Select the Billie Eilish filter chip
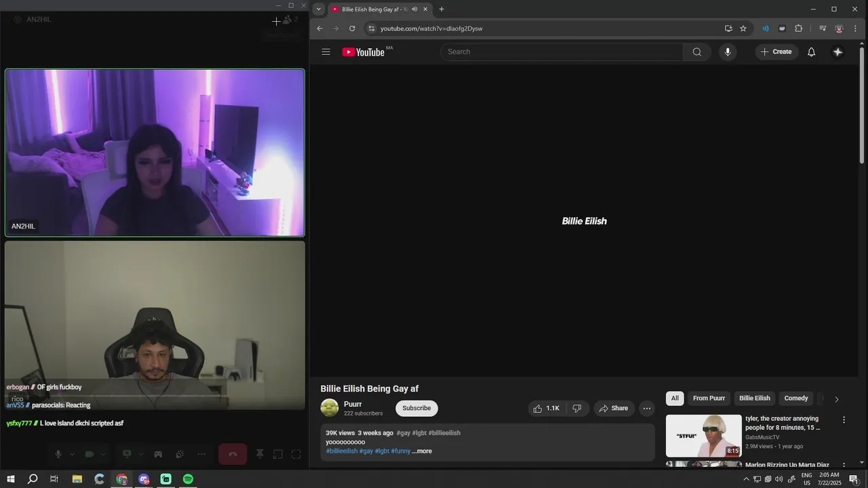Screen dimensions: 868x488 755,399
